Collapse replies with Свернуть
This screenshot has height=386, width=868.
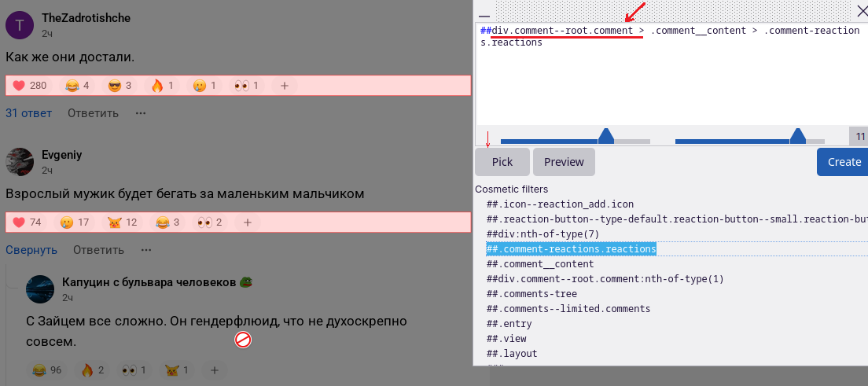pos(31,250)
